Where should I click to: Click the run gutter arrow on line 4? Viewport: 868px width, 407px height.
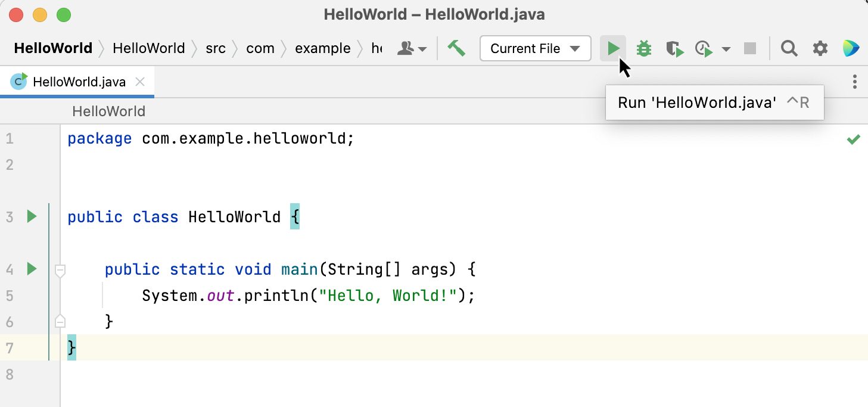point(32,269)
